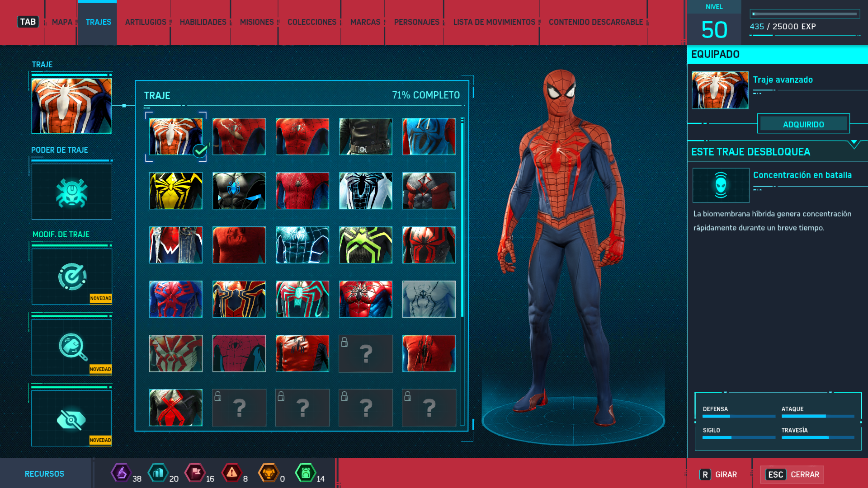The height and width of the screenshot is (488, 868).
Task: Click the pink base token flag icon
Action: click(x=195, y=473)
